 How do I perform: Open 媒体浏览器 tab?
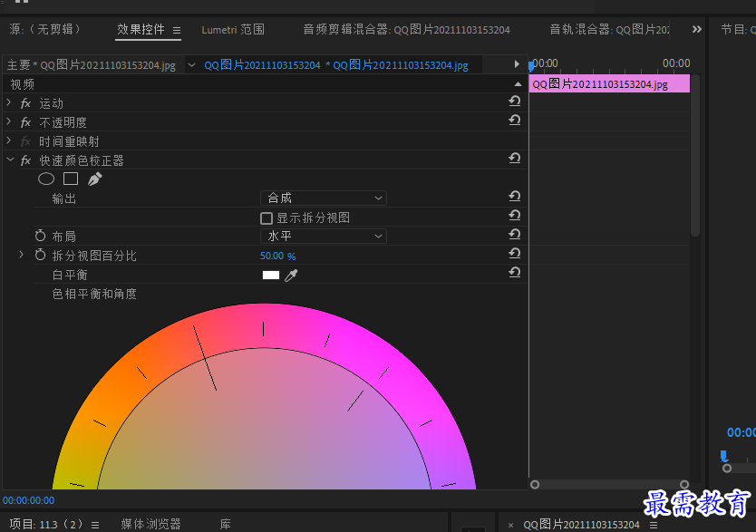click(150, 524)
